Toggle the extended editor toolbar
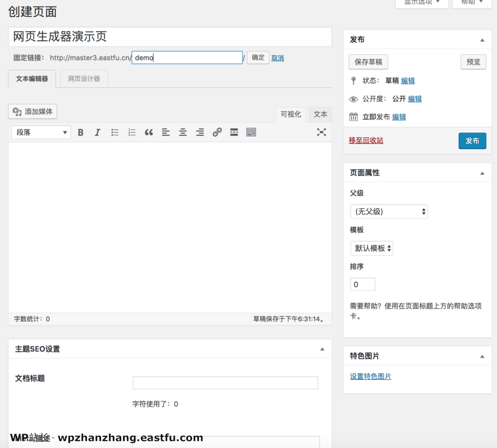This screenshot has width=497, height=448. 251,132
